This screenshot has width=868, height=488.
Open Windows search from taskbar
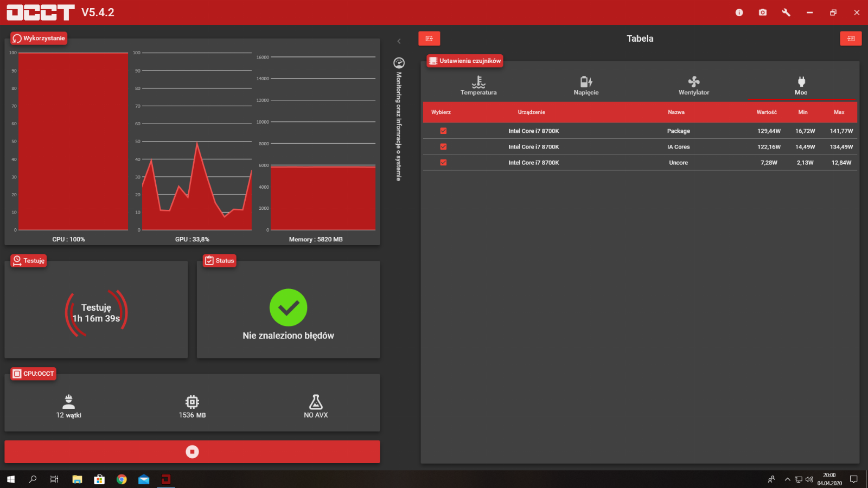pyautogui.click(x=33, y=479)
